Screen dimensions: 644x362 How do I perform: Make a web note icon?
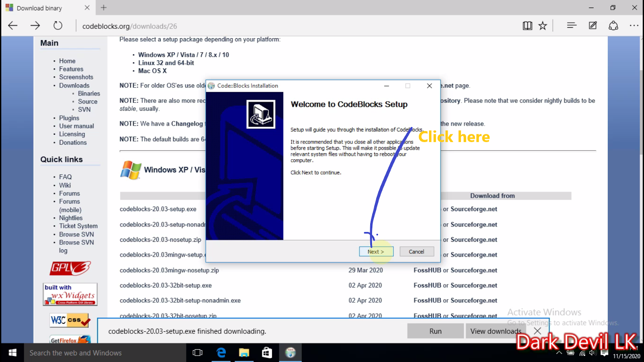pyautogui.click(x=592, y=25)
